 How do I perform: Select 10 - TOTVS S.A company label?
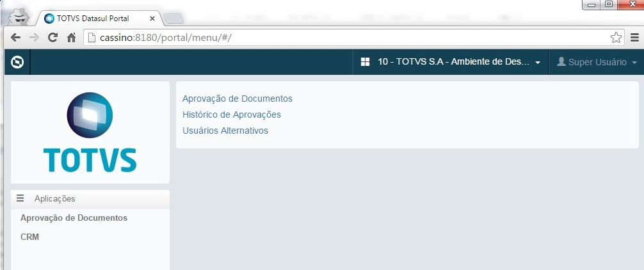454,62
